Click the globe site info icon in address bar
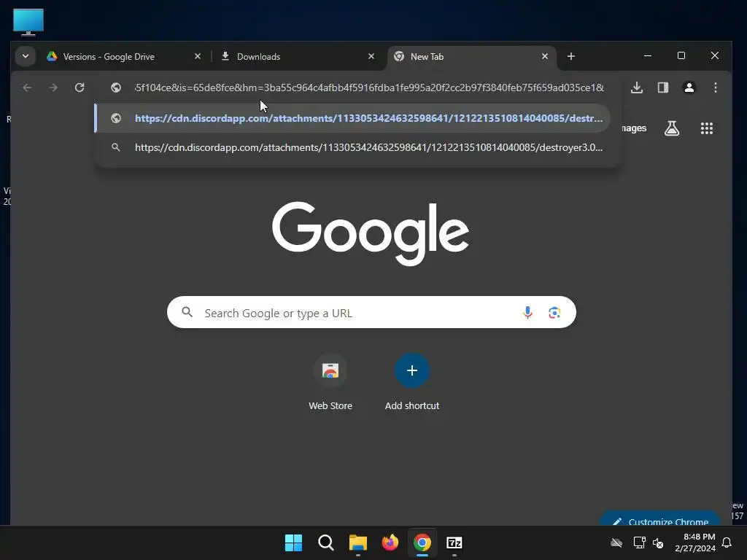The image size is (747, 560). click(116, 87)
